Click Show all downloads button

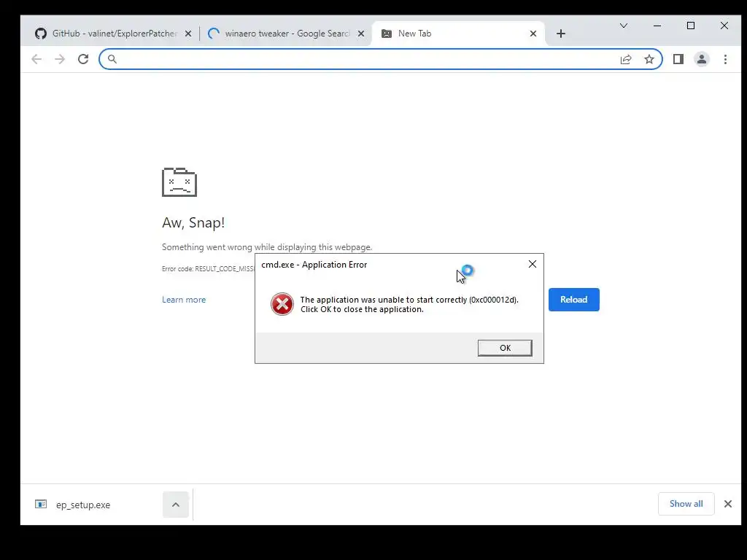click(x=686, y=504)
